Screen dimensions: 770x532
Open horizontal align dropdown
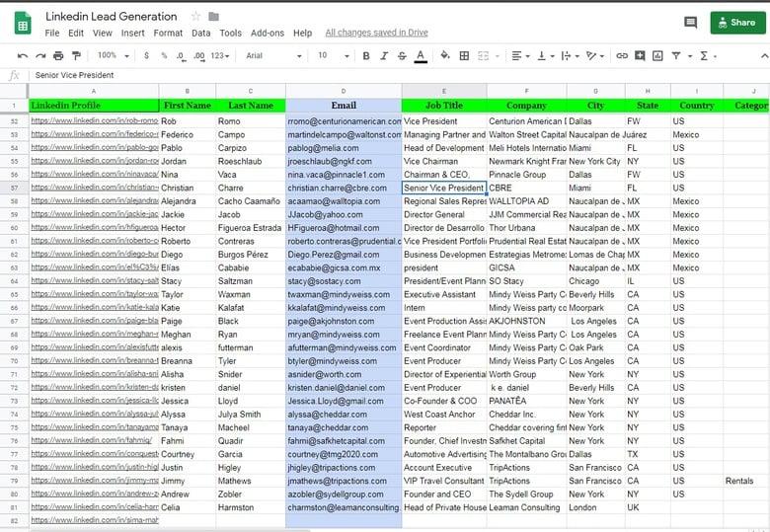click(520, 56)
